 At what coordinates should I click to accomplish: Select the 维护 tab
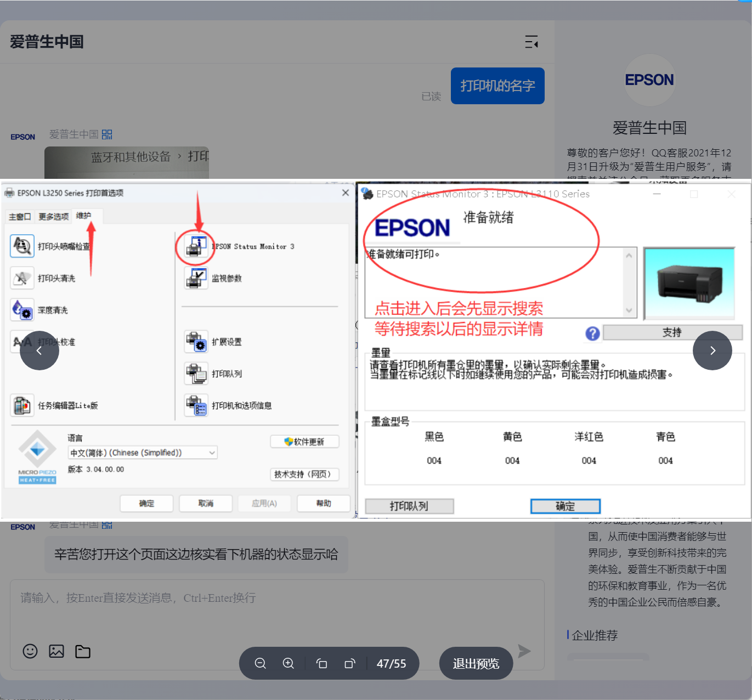[x=84, y=216]
